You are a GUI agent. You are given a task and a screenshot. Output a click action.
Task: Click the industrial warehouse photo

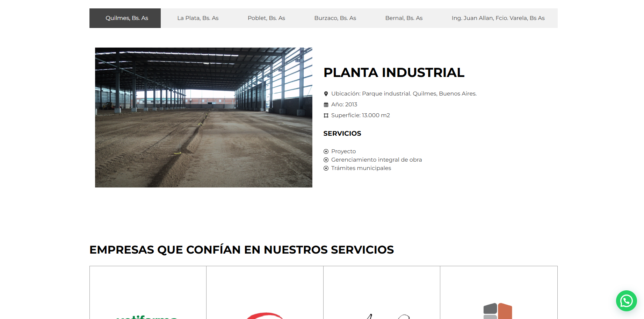click(x=204, y=118)
